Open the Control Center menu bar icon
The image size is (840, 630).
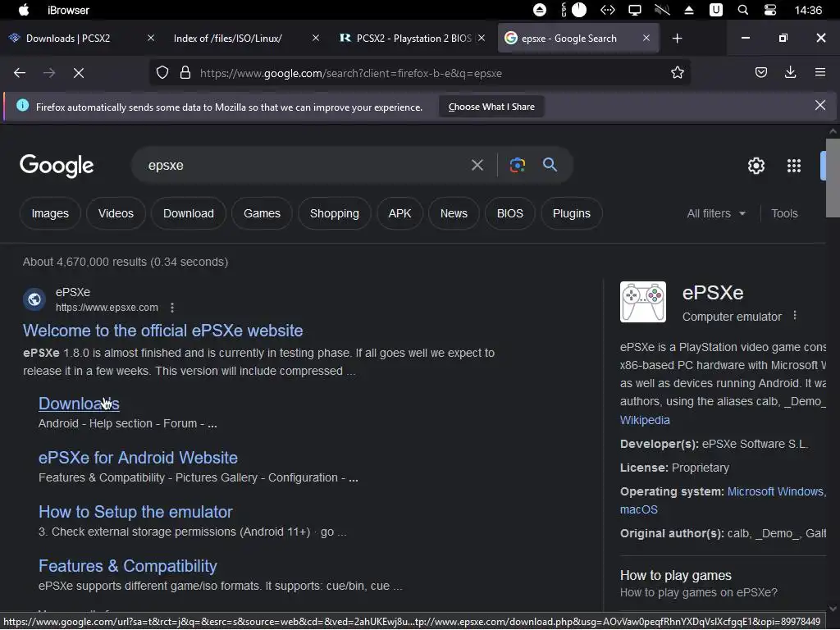(x=769, y=10)
